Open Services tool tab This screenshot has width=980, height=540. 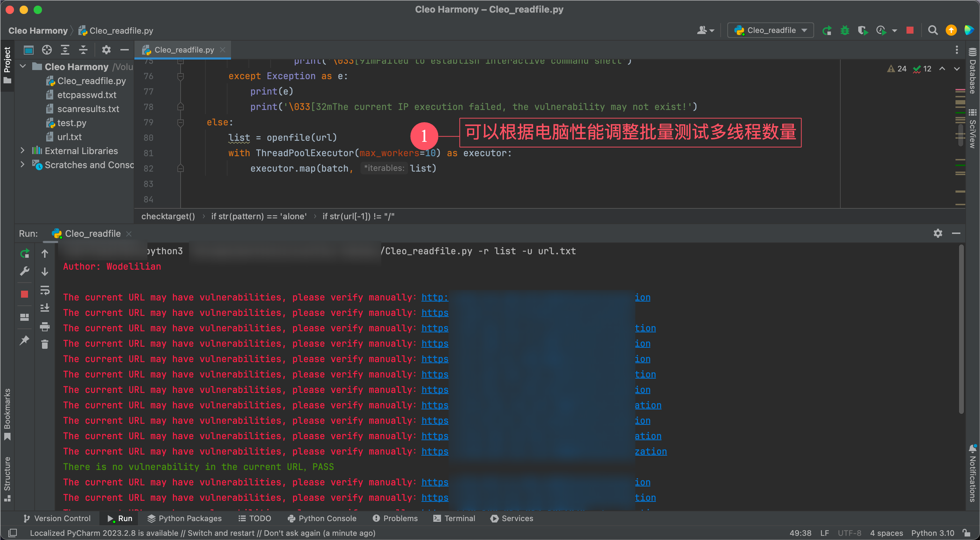tap(512, 518)
